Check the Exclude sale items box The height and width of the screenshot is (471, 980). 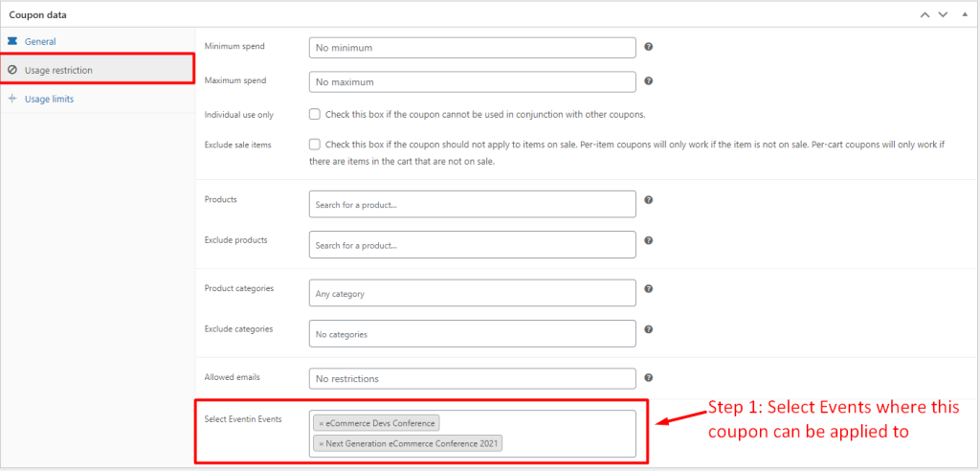click(315, 145)
